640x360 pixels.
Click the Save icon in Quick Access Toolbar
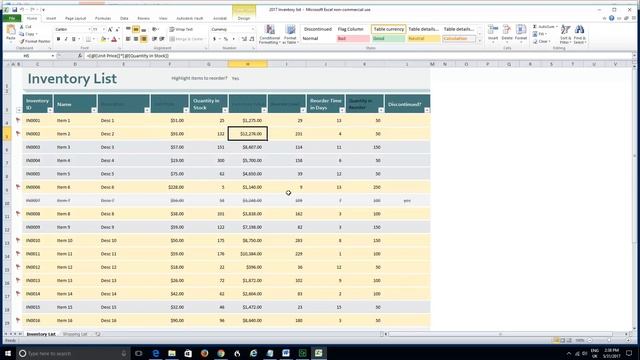(x=14, y=9)
